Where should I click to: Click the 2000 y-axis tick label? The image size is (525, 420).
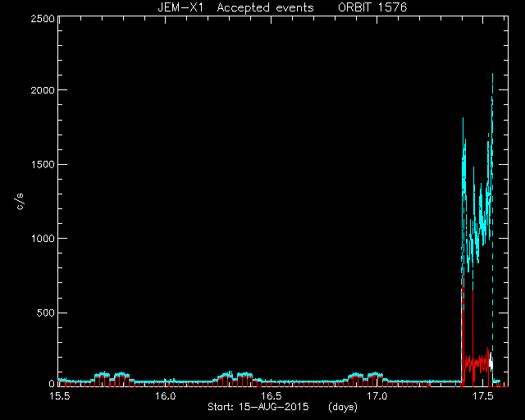43,90
